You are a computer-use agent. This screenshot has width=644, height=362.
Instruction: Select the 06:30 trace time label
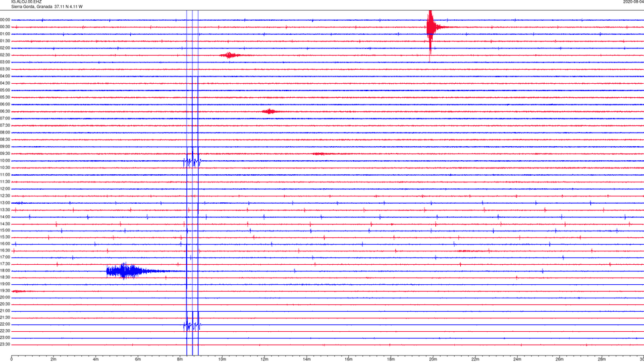[x=5, y=111]
